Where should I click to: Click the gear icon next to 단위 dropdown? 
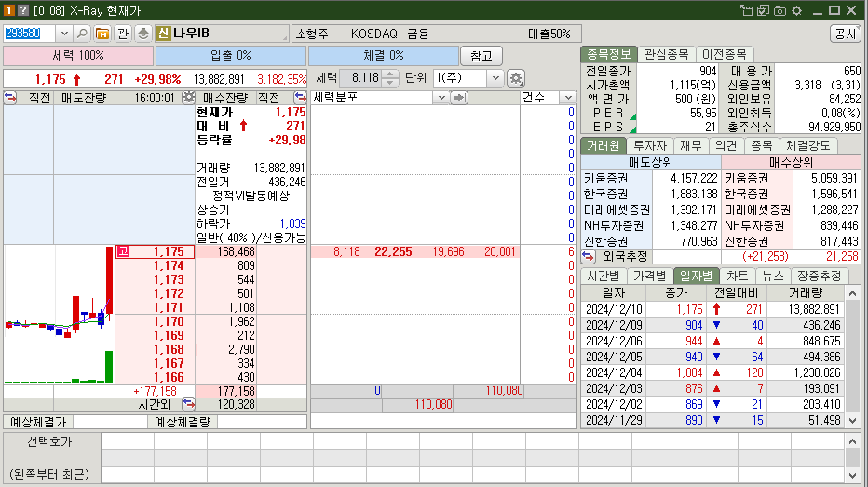click(x=516, y=78)
